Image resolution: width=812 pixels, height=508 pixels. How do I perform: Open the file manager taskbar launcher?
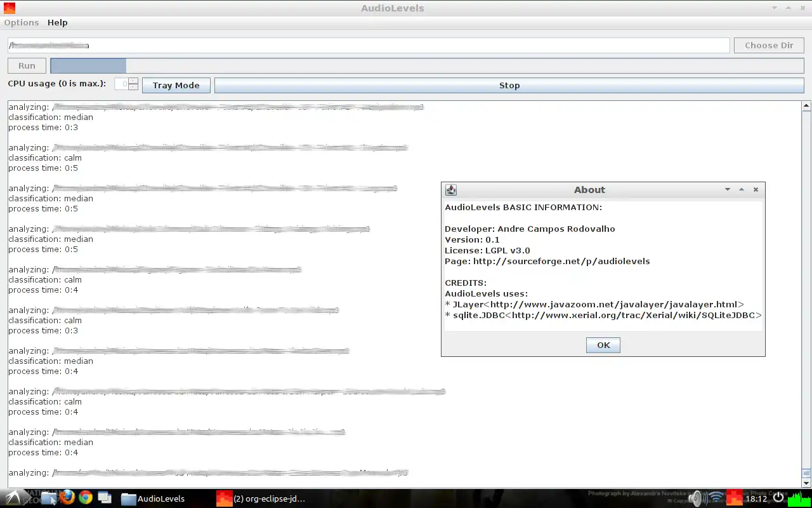coord(48,498)
